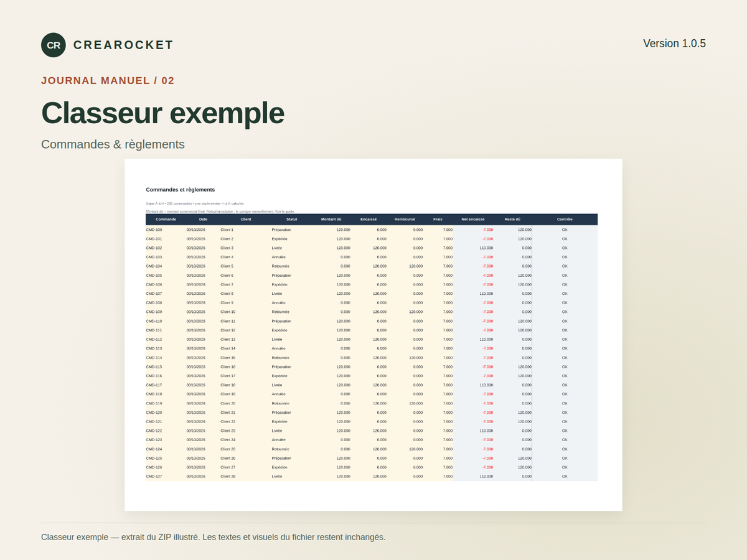Click the Client 5 cell
The width and height of the screenshot is (747, 560).
coord(227,266)
